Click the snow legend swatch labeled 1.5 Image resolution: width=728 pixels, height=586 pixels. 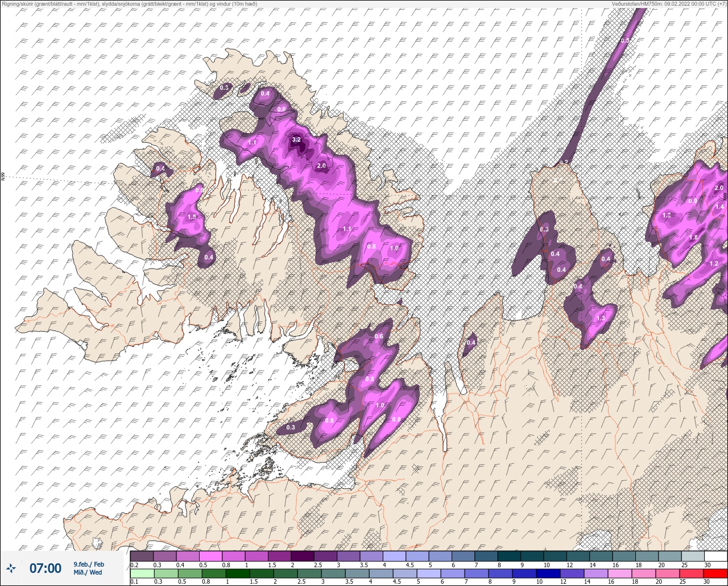(x=279, y=556)
